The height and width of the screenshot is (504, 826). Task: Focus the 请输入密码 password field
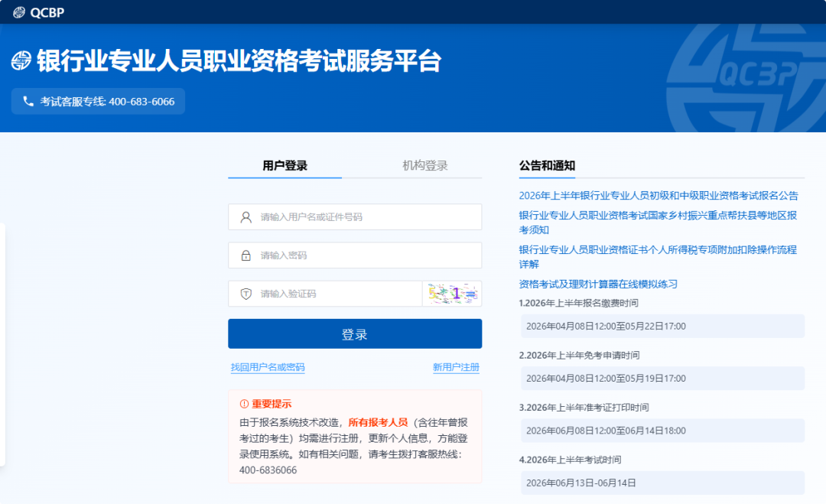click(x=367, y=255)
